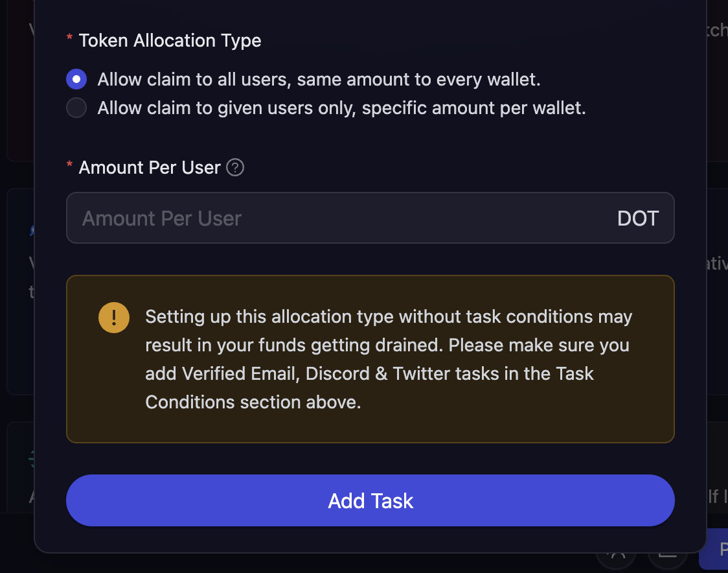Viewport: 728px width, 573px height.
Task: Click the Amount Per User label
Action: coord(148,167)
